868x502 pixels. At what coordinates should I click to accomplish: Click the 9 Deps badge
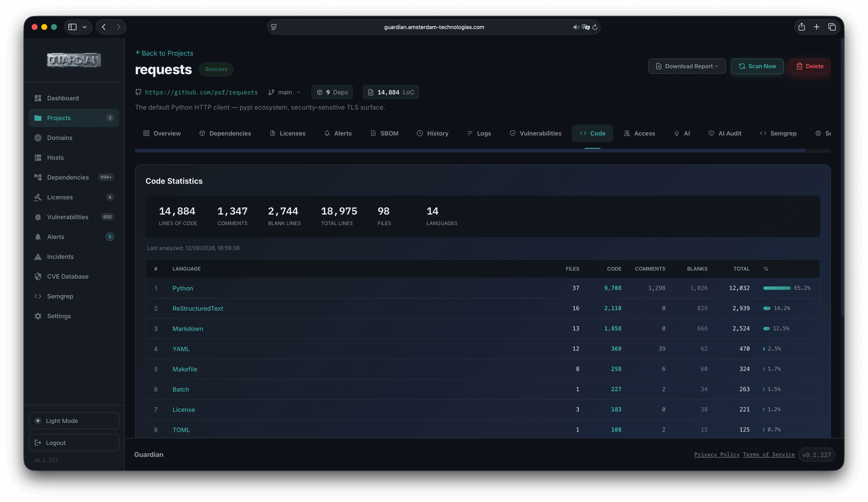pos(332,92)
